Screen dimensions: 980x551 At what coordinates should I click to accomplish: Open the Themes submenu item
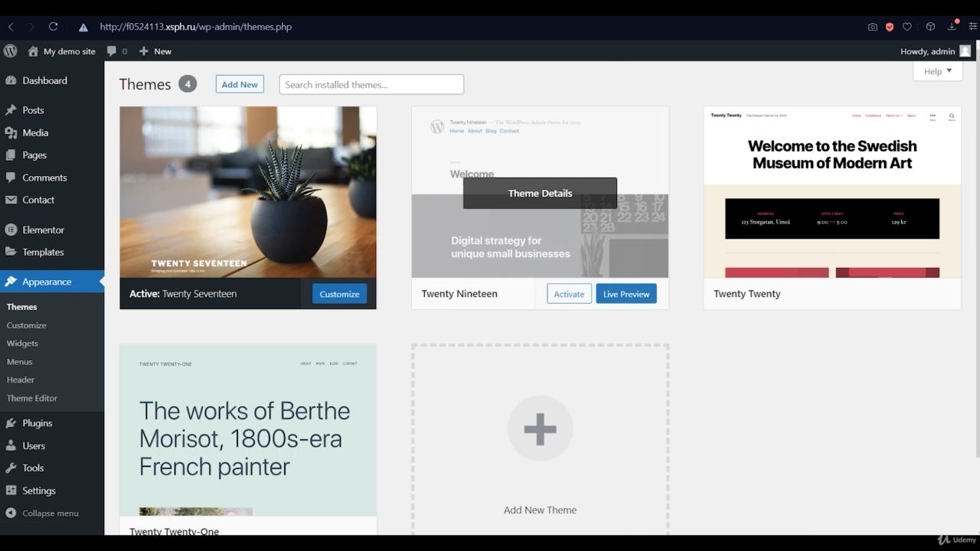coord(22,307)
